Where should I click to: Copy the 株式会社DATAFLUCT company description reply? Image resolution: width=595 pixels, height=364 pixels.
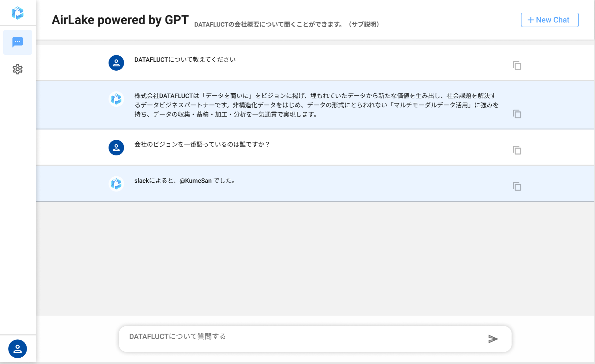[517, 114]
